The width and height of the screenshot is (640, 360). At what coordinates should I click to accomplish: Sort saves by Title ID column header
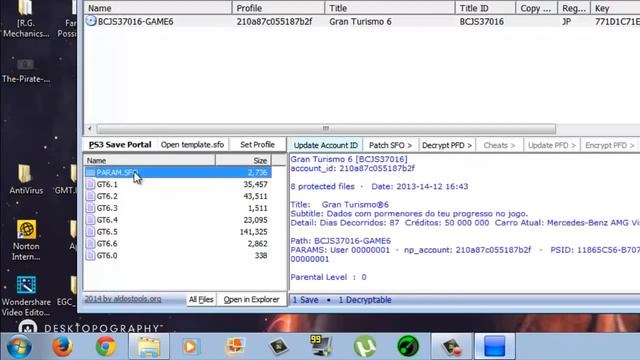point(485,8)
